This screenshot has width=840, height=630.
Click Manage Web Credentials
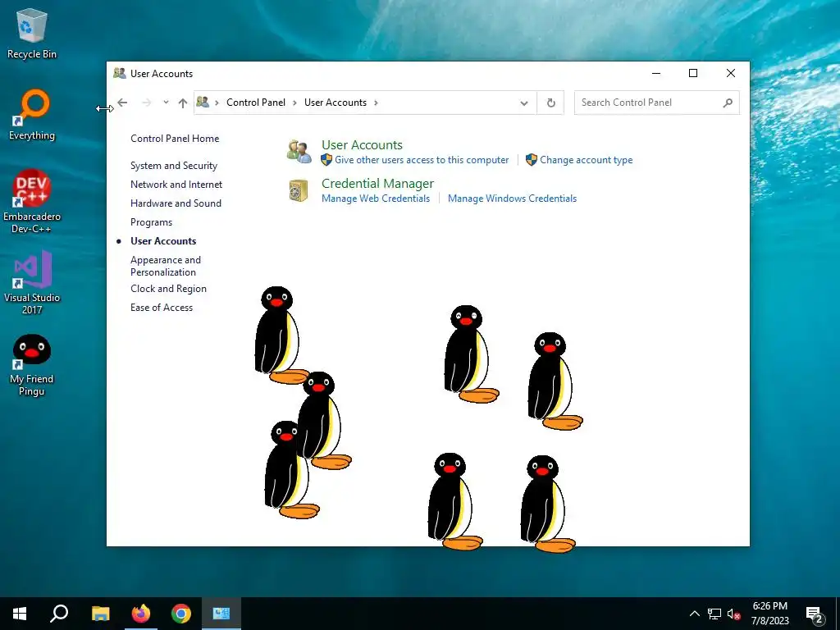point(376,199)
